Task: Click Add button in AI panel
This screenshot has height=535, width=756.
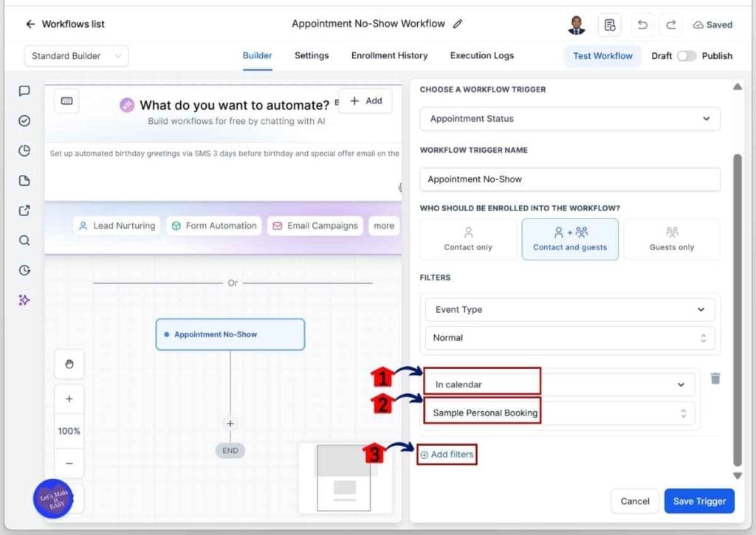Action: click(x=365, y=101)
